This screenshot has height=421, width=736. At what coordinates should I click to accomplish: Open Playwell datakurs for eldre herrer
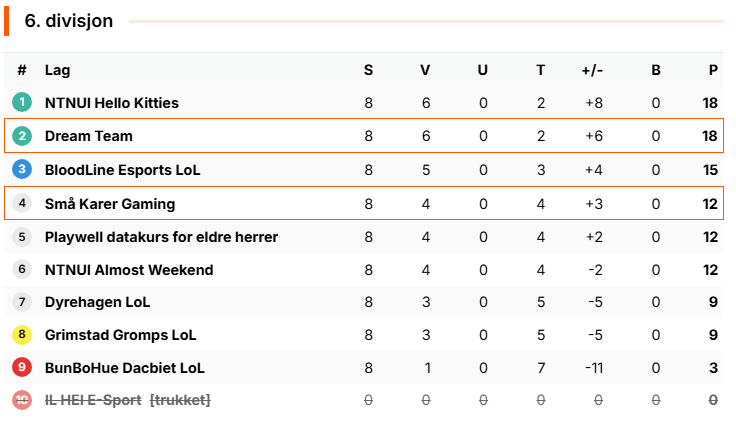(161, 237)
